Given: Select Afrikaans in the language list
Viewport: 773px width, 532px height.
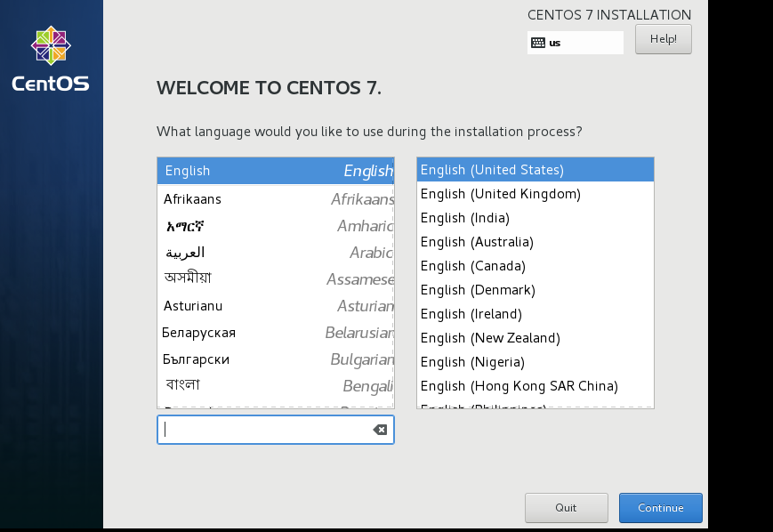Looking at the screenshot, I should [x=276, y=199].
